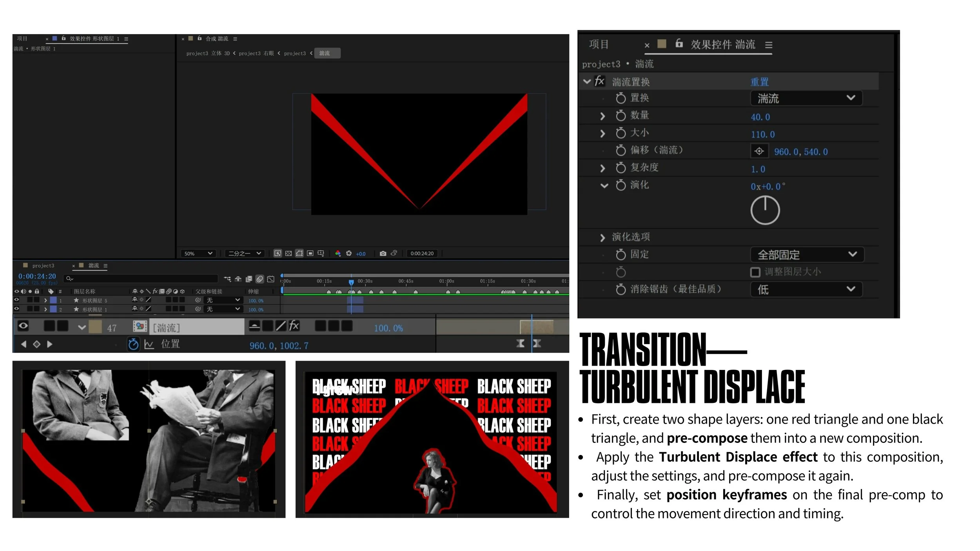Click the fx switch on 湍流 layer
The height and width of the screenshot is (551, 980).
pyautogui.click(x=294, y=326)
